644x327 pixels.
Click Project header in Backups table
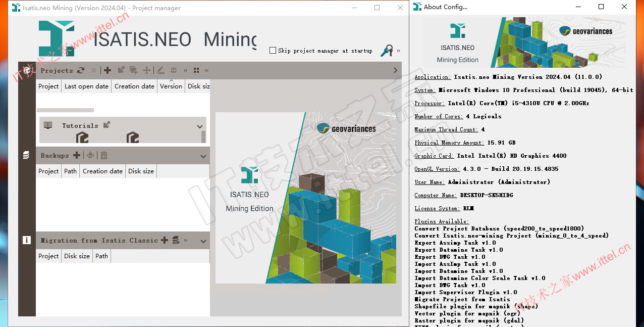pyautogui.click(x=48, y=171)
